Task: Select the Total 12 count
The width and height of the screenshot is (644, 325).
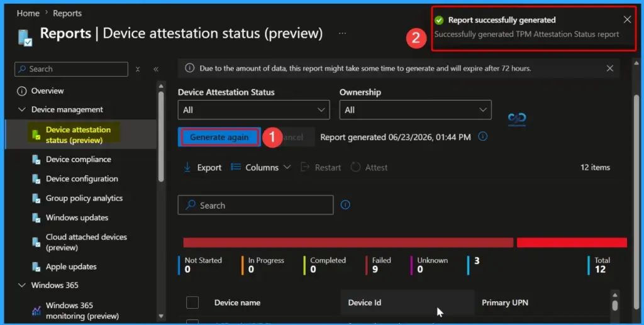Action: [599, 265]
